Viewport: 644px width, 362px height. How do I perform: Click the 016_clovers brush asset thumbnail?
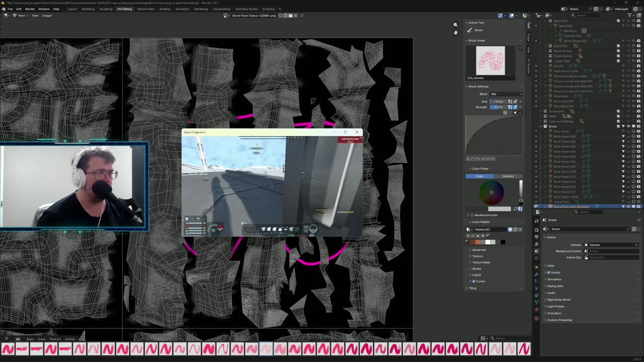[x=490, y=61]
